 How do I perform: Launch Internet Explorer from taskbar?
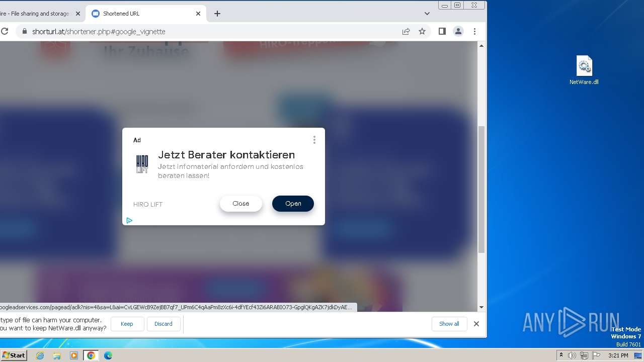[x=40, y=355]
